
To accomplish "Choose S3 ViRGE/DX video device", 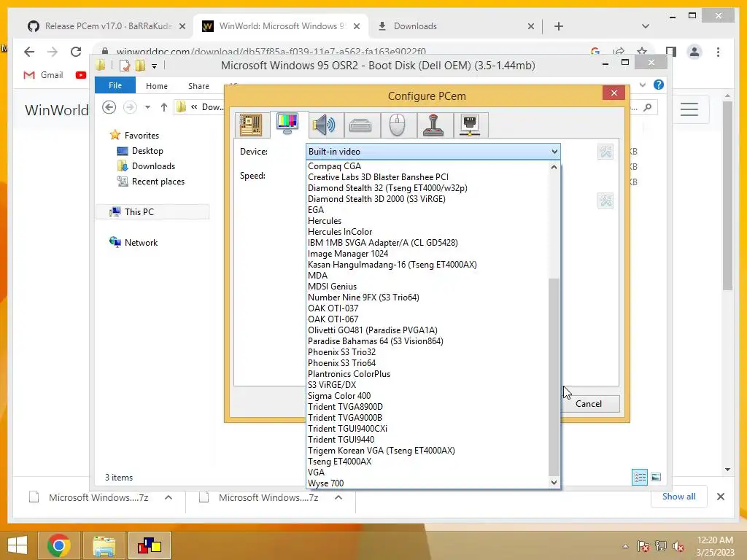I will point(427,385).
